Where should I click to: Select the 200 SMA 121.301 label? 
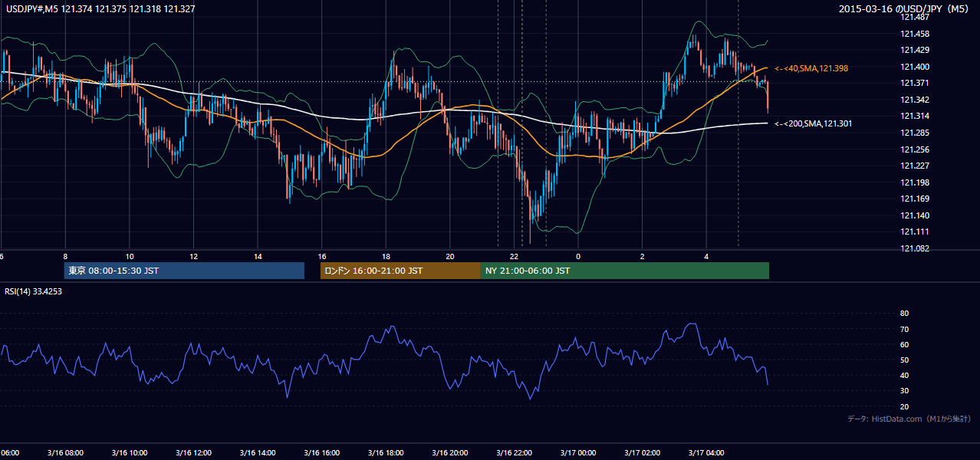(x=814, y=123)
